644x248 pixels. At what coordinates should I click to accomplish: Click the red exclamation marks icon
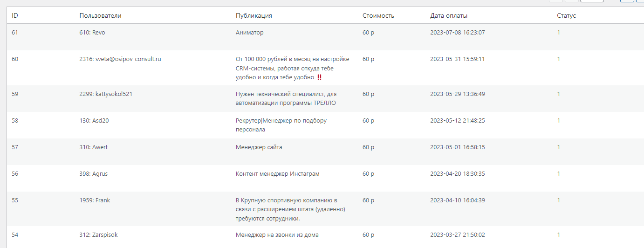tap(319, 77)
